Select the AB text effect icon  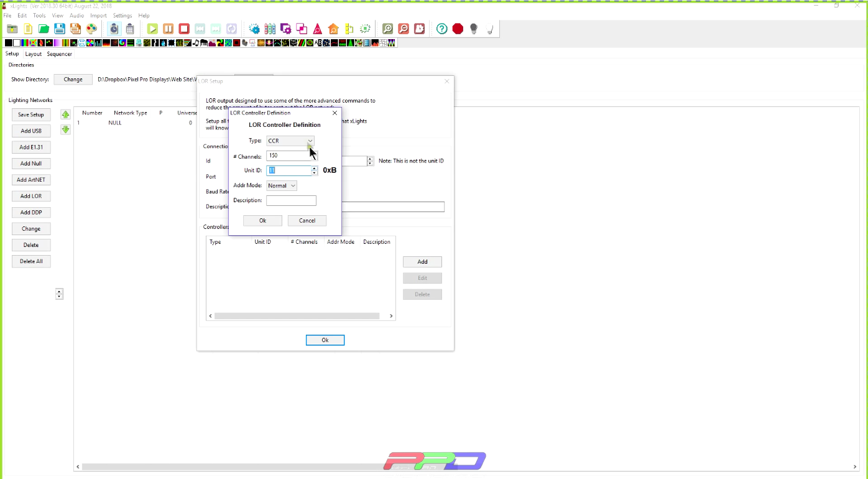coord(318,43)
